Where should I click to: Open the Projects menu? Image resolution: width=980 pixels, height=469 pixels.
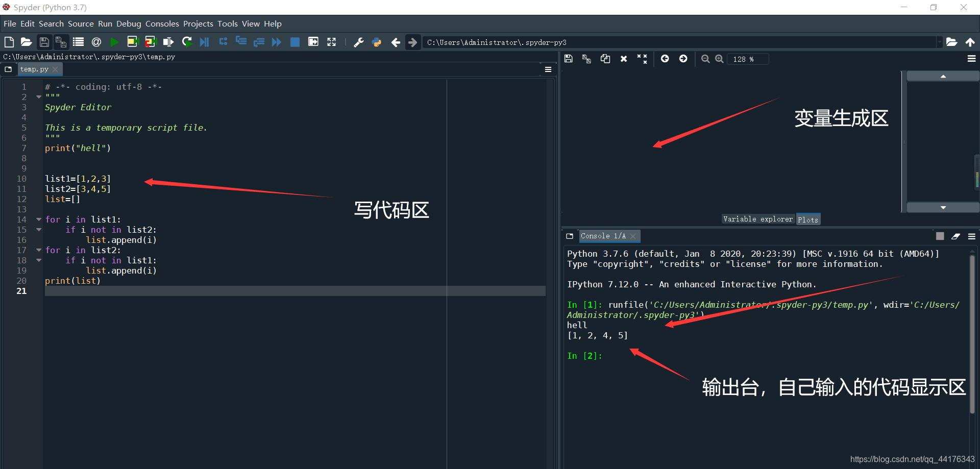tap(198, 23)
